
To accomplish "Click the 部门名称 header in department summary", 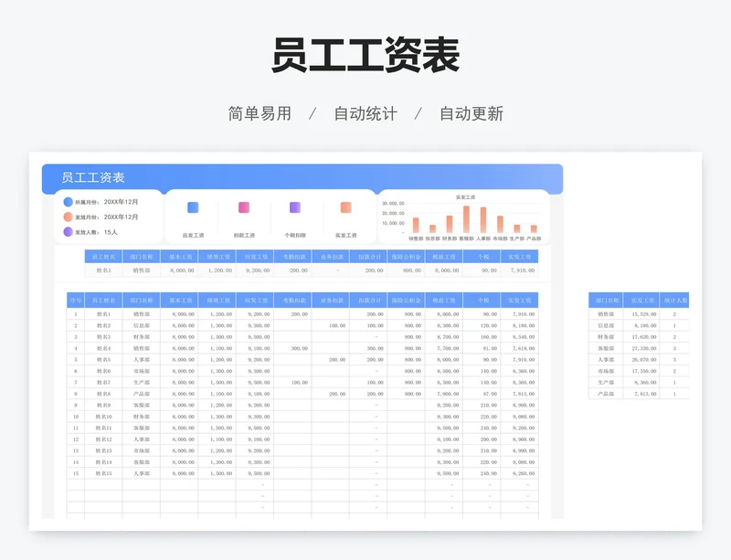I will [606, 301].
